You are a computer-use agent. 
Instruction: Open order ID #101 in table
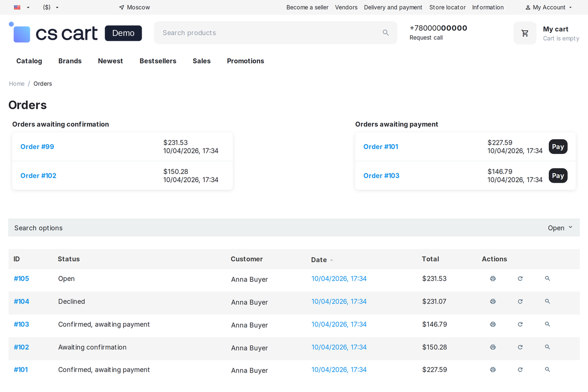pos(21,370)
